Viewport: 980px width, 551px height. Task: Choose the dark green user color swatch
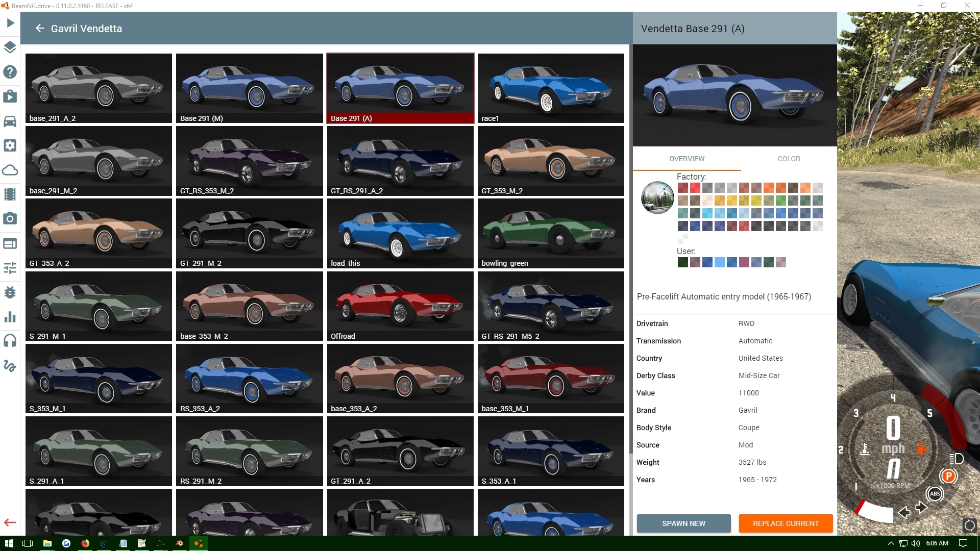pyautogui.click(x=683, y=262)
